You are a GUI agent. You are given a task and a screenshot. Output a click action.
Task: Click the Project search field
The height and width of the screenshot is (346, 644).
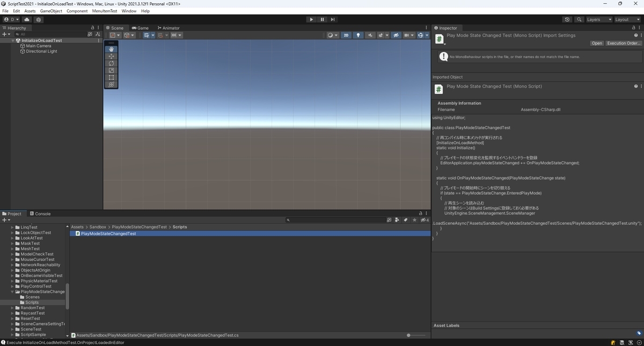335,220
